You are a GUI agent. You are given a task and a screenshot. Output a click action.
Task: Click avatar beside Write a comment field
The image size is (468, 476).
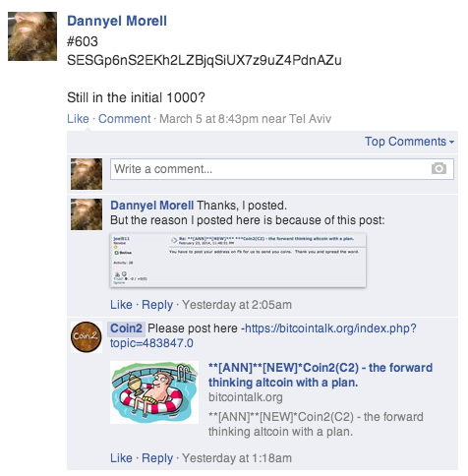click(87, 174)
